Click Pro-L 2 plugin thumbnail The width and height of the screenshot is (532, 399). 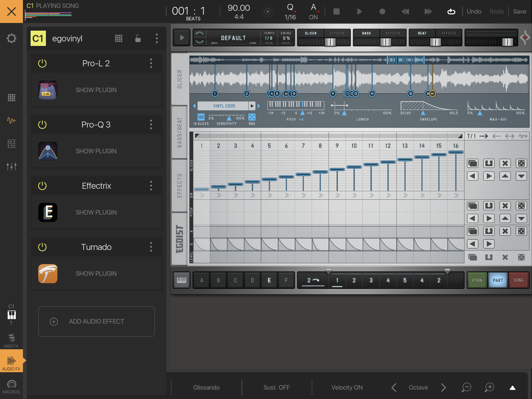coord(48,90)
